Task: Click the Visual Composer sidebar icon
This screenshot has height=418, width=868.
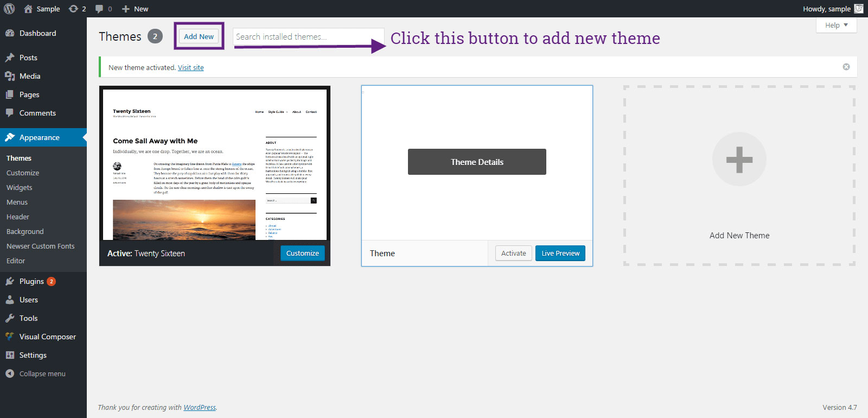Action: tap(10, 337)
